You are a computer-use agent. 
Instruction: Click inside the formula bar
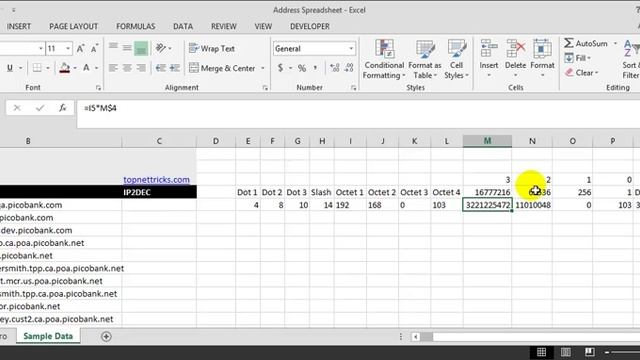pos(358,114)
